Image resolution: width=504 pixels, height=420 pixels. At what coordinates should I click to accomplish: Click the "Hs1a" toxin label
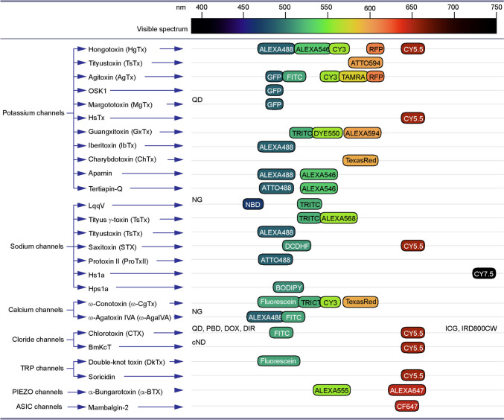(97, 275)
